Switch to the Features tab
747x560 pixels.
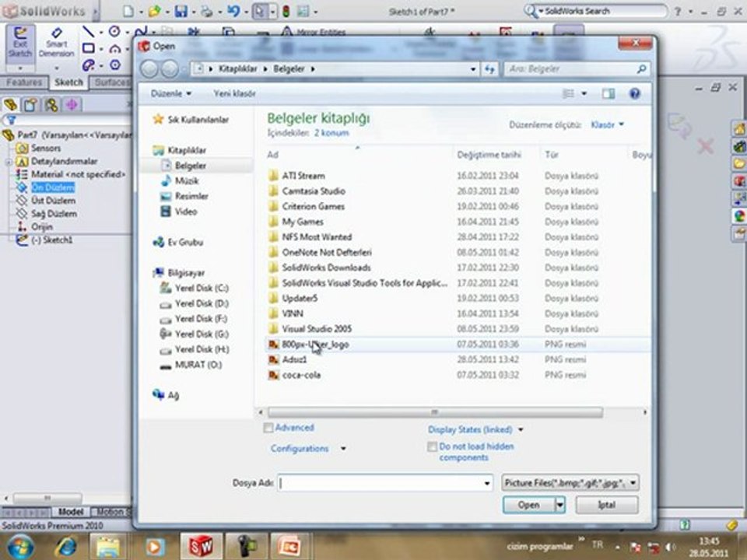tap(24, 82)
